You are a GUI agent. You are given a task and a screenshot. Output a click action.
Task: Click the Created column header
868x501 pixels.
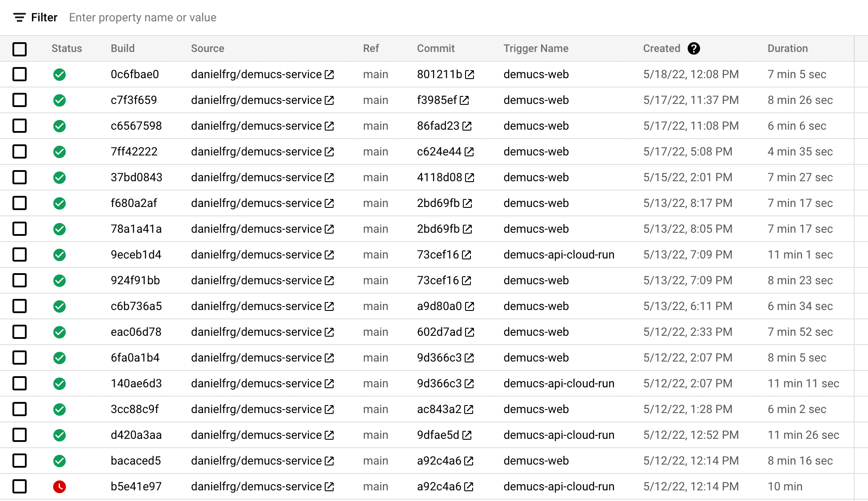(x=661, y=48)
